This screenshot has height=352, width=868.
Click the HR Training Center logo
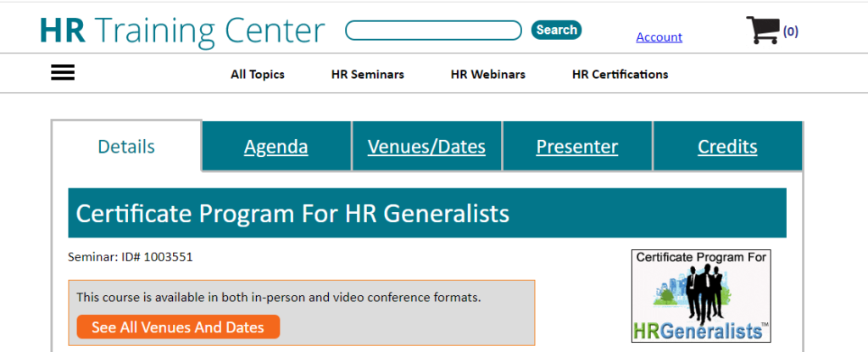click(x=182, y=31)
